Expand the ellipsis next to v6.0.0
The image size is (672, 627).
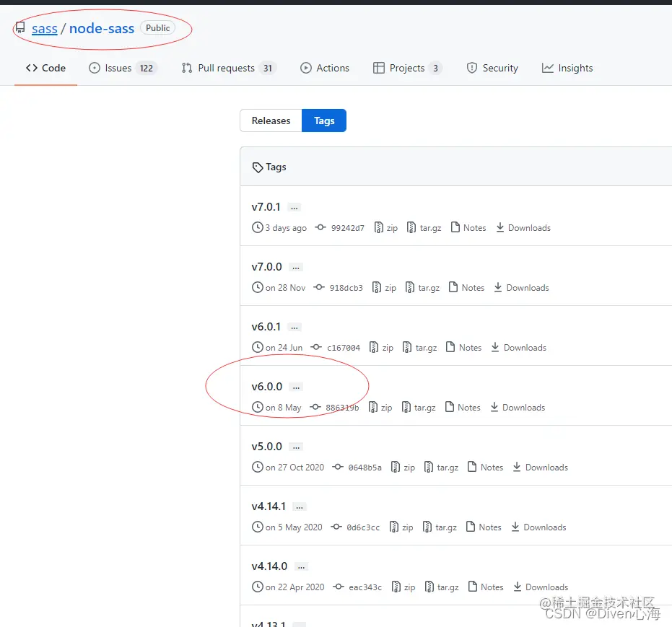(296, 387)
